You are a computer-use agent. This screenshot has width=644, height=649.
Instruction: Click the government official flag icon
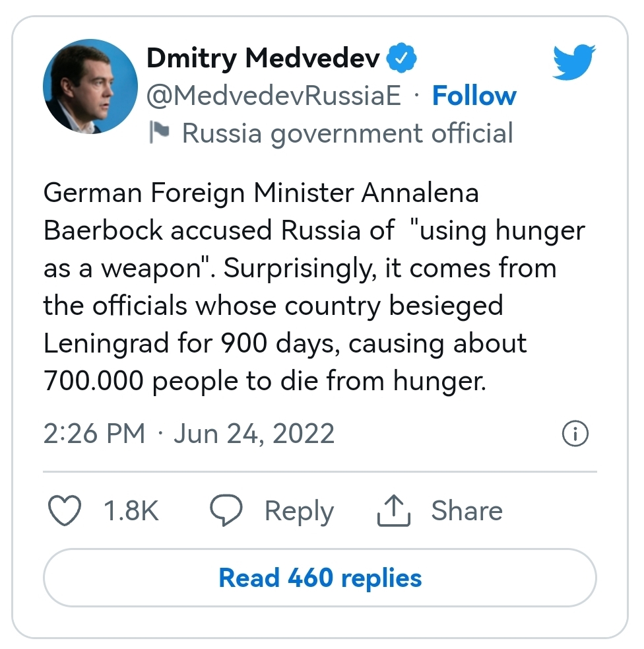[x=159, y=133]
